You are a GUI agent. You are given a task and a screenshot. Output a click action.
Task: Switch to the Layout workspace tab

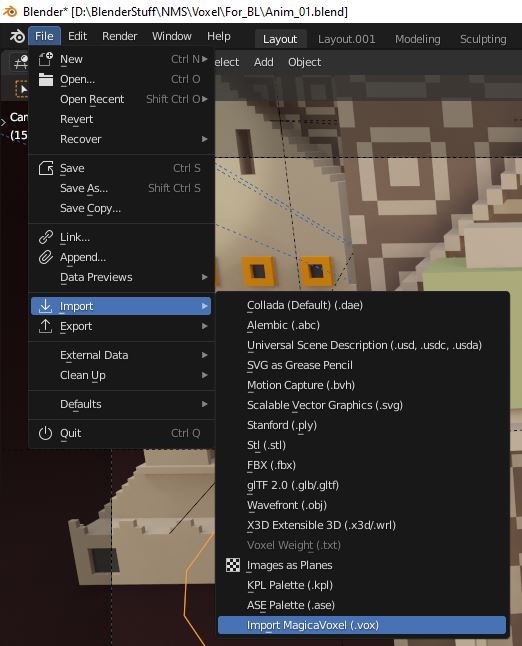(x=280, y=39)
